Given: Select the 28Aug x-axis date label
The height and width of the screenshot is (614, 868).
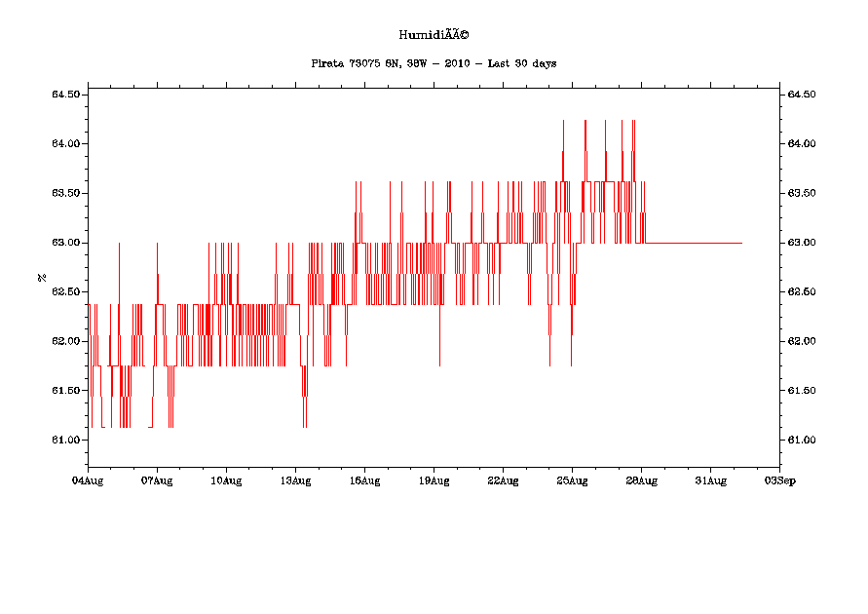Looking at the screenshot, I should tap(641, 480).
